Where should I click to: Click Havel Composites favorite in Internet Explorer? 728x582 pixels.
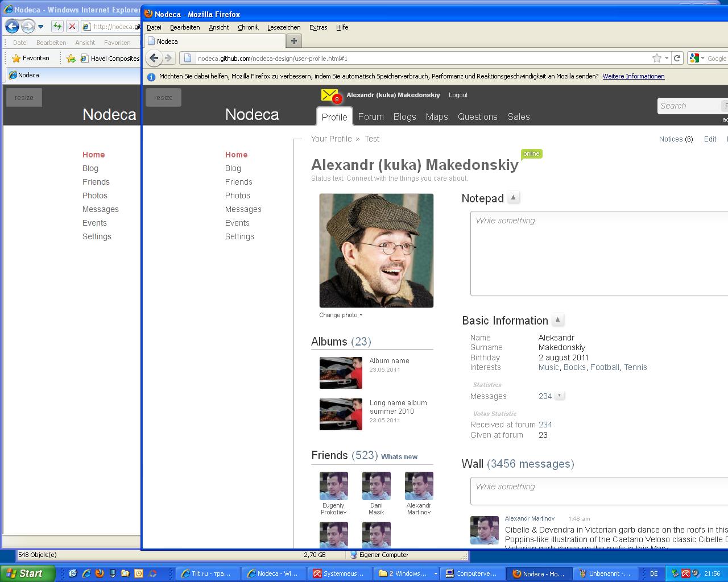pos(110,58)
